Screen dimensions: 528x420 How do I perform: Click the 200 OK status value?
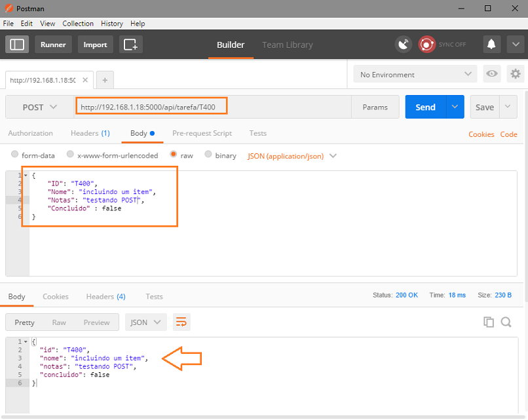tap(407, 295)
